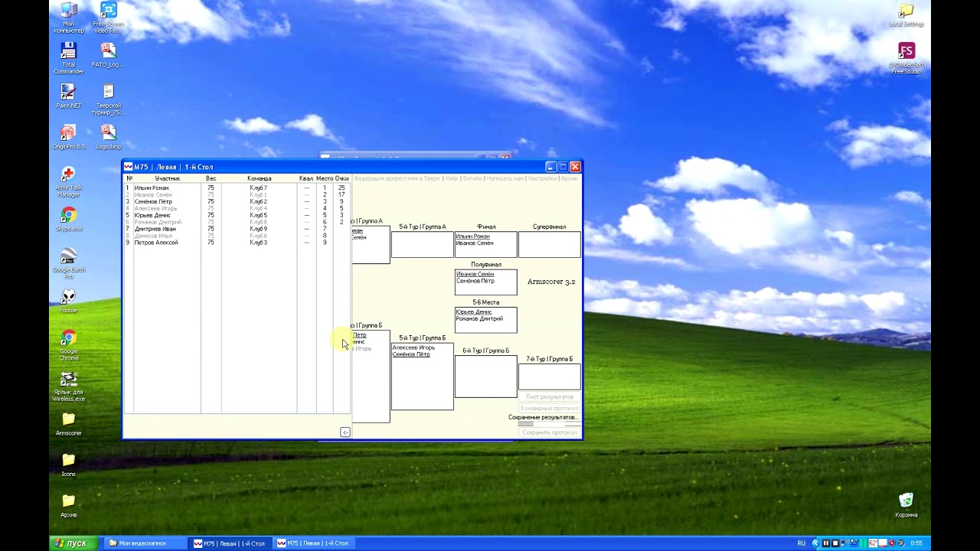Select participant row Петров Алексей
Viewport: 980px width, 551px height.
pyautogui.click(x=237, y=243)
